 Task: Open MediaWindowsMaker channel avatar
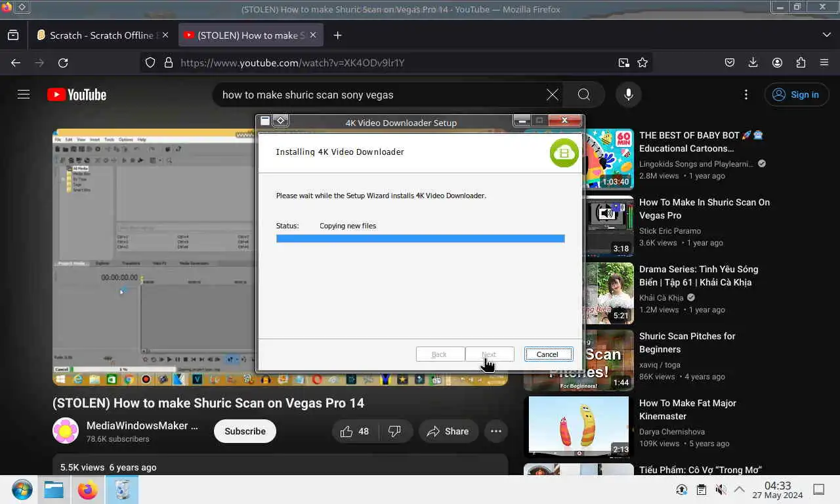click(x=66, y=431)
